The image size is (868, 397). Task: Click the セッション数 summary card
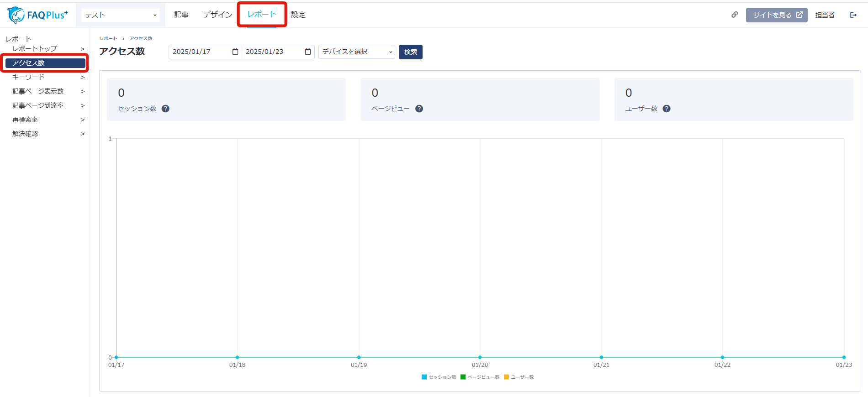226,99
